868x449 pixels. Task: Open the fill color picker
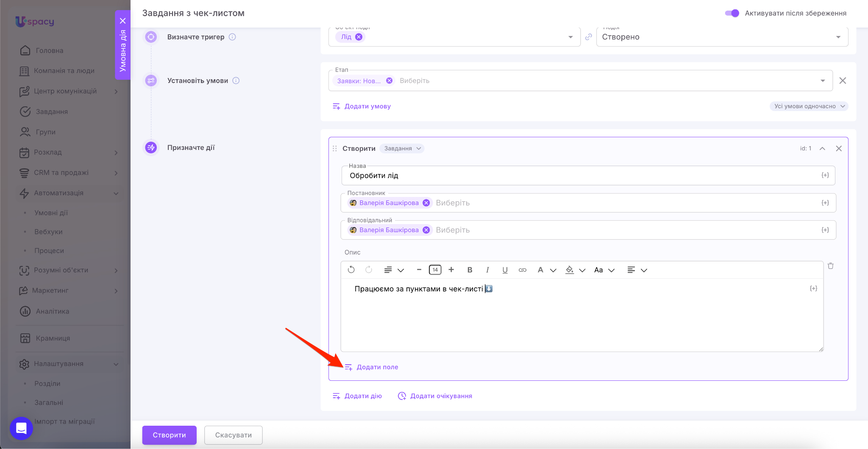[x=570, y=270]
